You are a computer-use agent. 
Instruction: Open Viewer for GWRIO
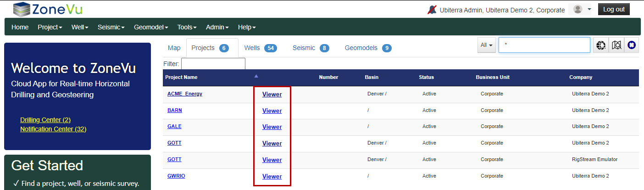272,176
